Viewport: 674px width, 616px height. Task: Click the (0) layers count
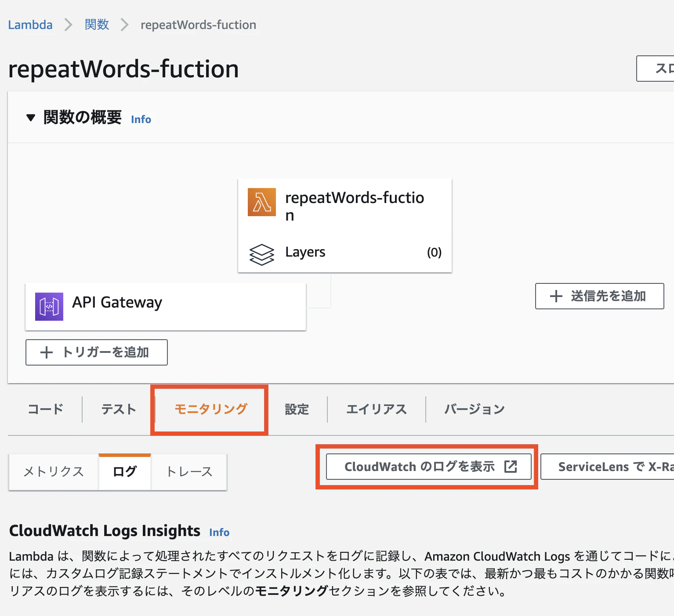coord(435,252)
